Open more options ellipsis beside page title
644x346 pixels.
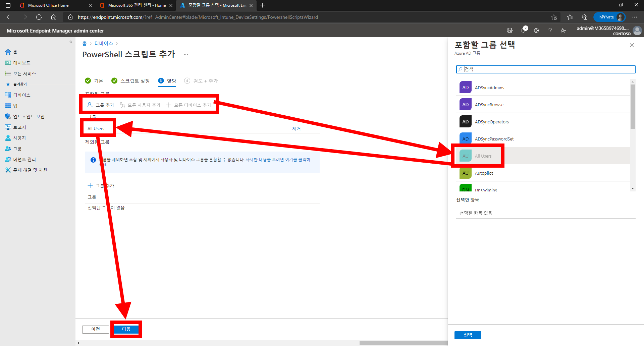[186, 55]
